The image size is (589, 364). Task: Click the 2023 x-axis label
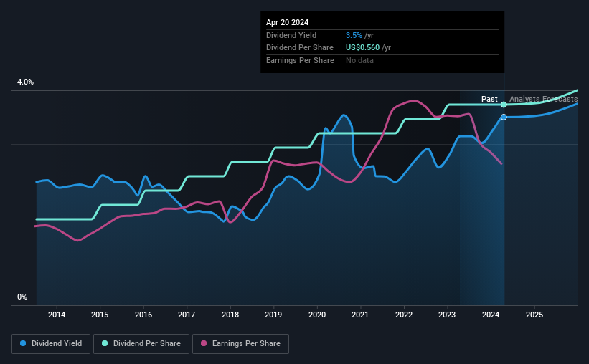447,315
